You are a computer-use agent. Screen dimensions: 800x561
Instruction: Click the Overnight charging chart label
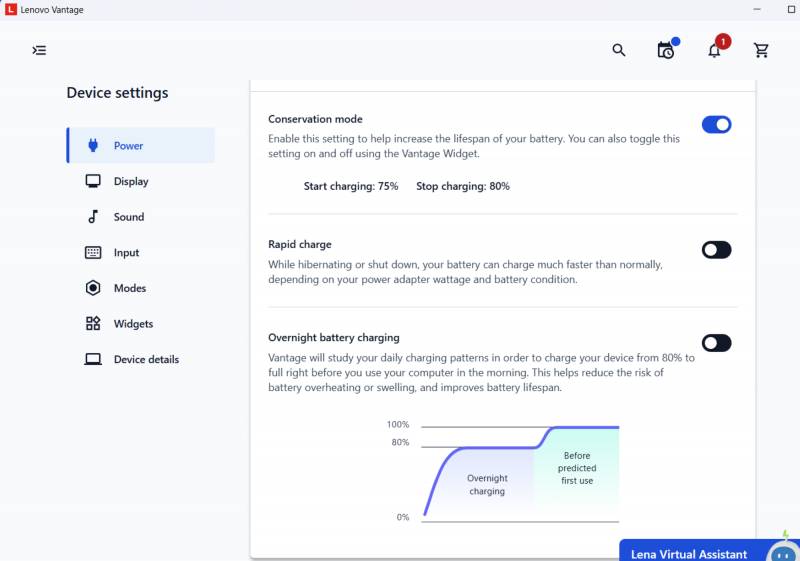pos(487,484)
